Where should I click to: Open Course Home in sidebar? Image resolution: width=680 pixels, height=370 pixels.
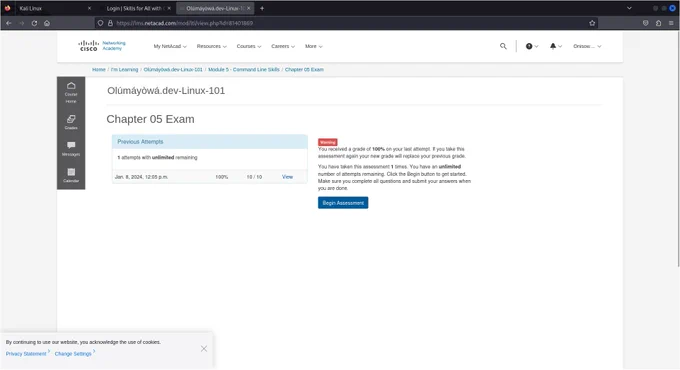coord(71,92)
